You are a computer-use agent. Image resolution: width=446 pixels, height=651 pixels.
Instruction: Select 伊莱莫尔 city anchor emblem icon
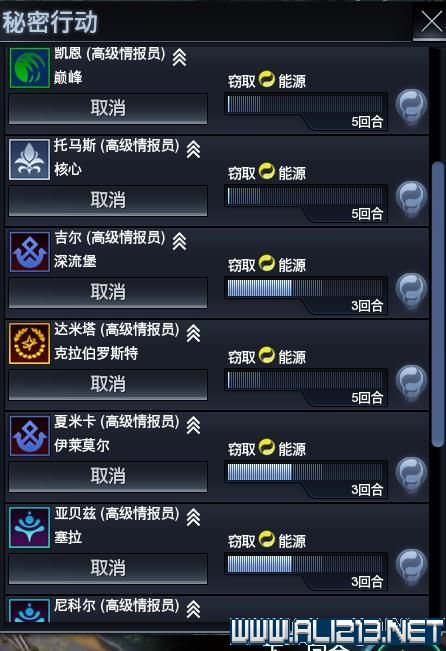29,436
